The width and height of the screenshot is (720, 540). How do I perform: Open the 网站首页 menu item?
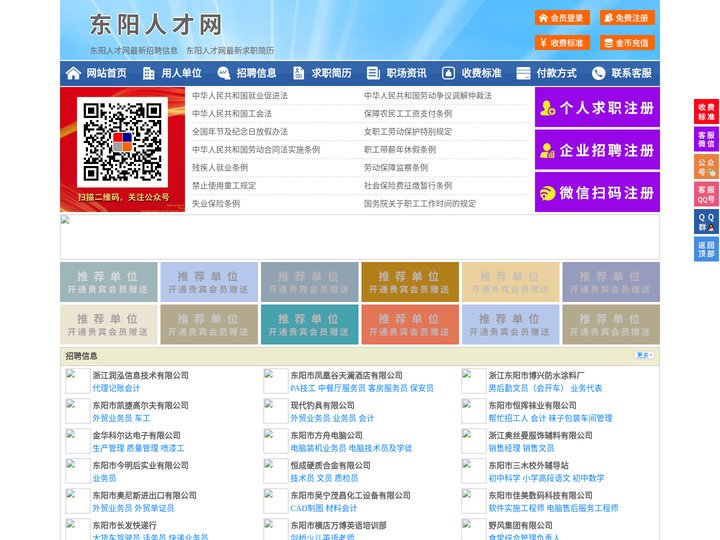coord(106,73)
